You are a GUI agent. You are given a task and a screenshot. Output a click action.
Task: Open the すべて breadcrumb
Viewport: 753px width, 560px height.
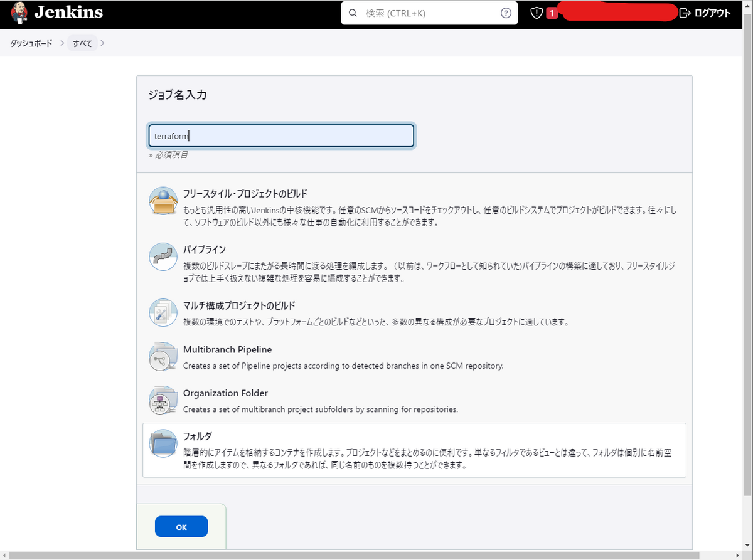click(x=82, y=43)
